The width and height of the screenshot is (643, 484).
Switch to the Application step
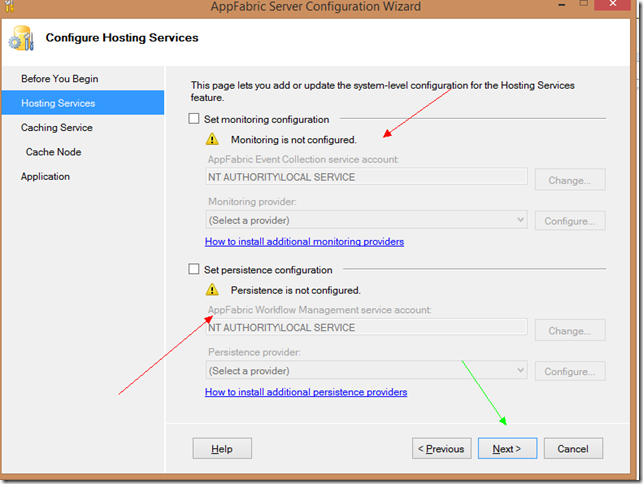[46, 176]
